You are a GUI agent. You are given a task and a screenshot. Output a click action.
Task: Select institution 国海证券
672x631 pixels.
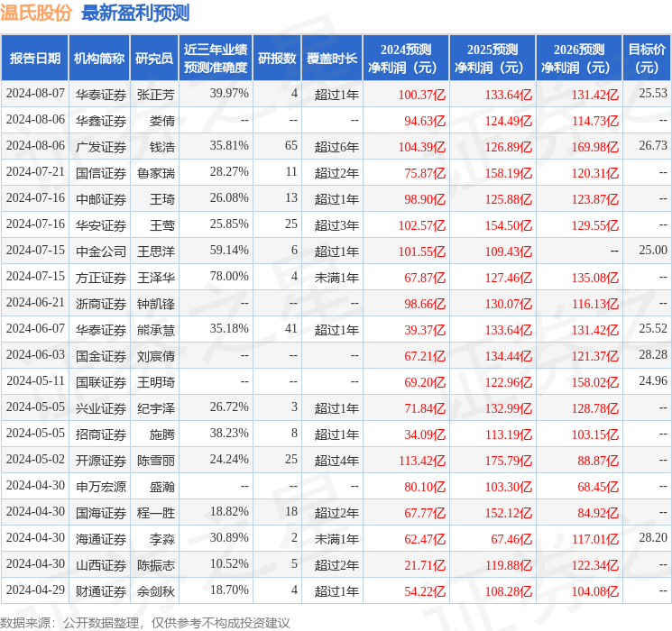point(101,513)
